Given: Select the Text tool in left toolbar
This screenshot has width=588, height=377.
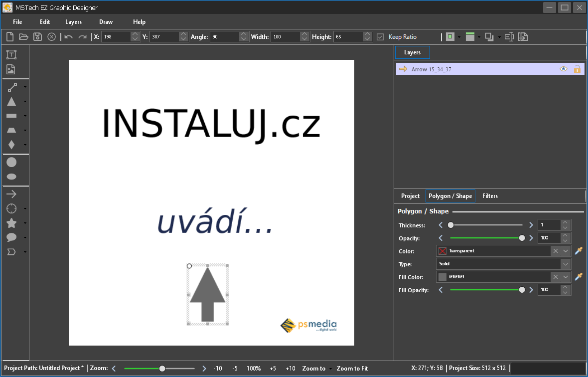Looking at the screenshot, I should (x=11, y=54).
